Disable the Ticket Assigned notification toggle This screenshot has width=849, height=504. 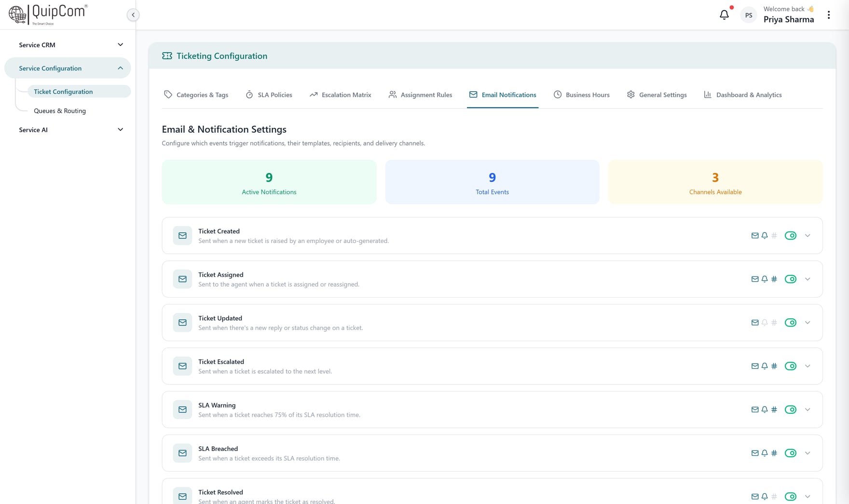(791, 279)
